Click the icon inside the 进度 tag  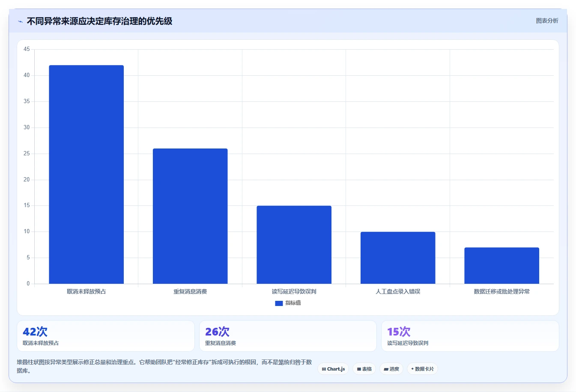(386, 369)
